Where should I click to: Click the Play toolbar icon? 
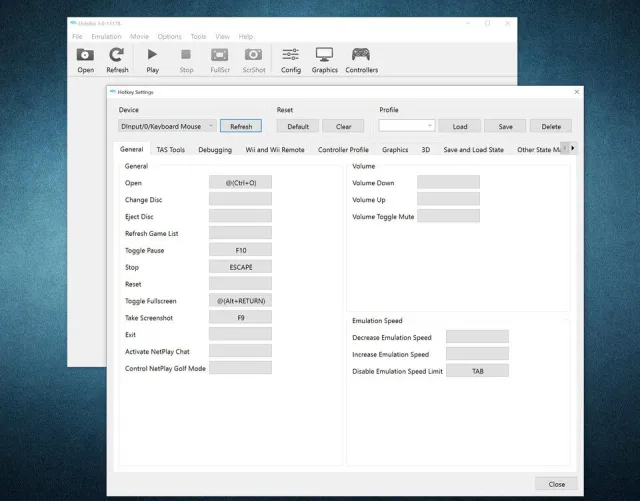pyautogui.click(x=152, y=60)
